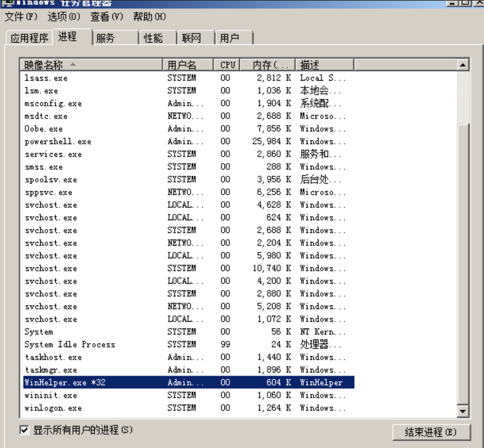Select the smss.exe process
The height and width of the screenshot is (448, 484).
(187, 166)
